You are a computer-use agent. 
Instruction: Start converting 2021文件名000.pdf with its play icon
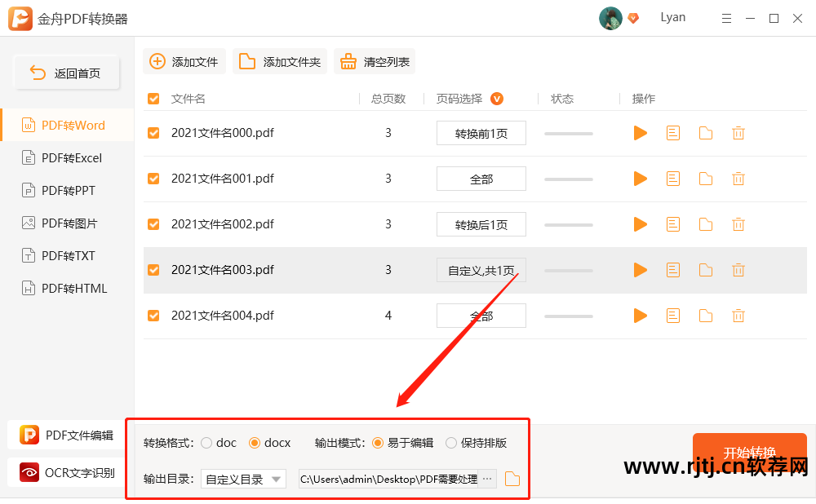[x=640, y=132]
